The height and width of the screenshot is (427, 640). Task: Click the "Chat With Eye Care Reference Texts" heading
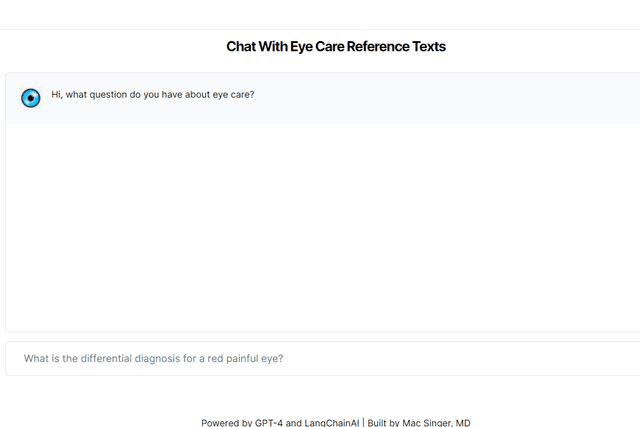click(x=336, y=46)
